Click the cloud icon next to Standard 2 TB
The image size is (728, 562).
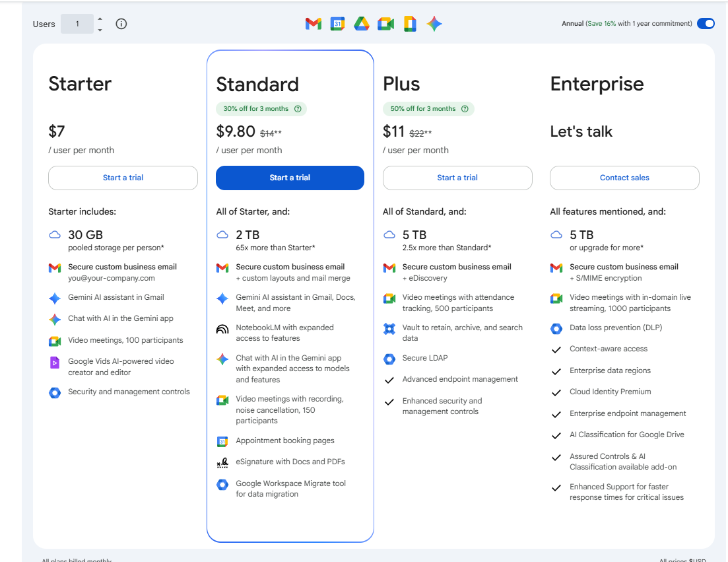222,234
